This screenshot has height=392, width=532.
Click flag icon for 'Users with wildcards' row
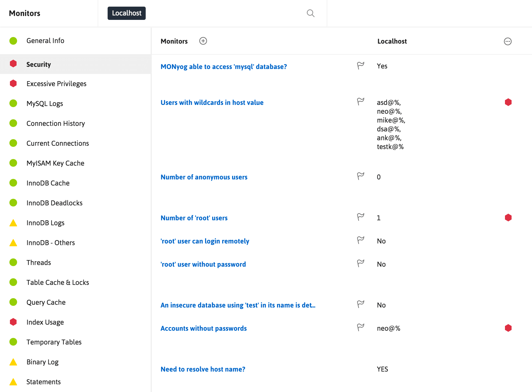click(x=360, y=102)
